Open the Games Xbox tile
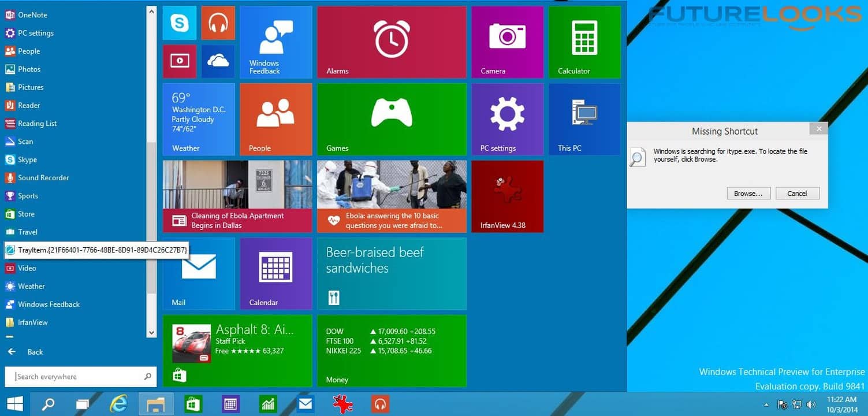This screenshot has height=416, width=868. (392, 119)
